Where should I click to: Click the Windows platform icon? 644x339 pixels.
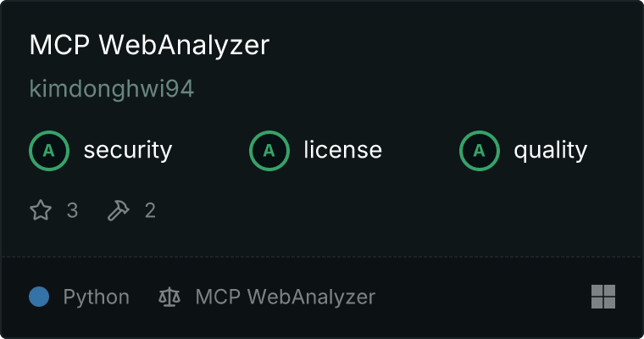point(603,297)
